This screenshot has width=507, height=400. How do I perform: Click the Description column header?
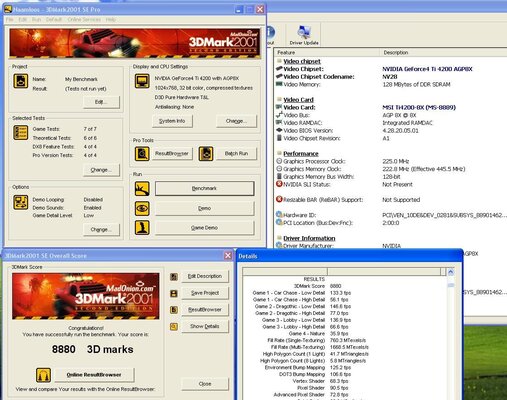coord(443,52)
